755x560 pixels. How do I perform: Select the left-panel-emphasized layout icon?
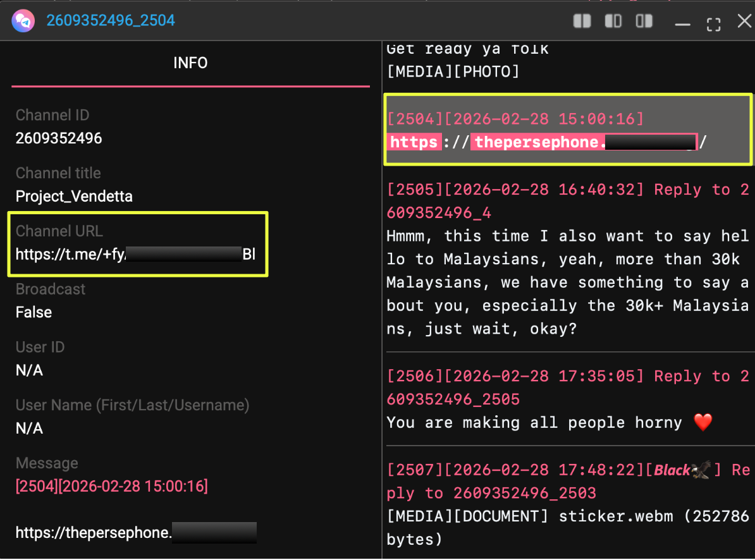click(613, 21)
